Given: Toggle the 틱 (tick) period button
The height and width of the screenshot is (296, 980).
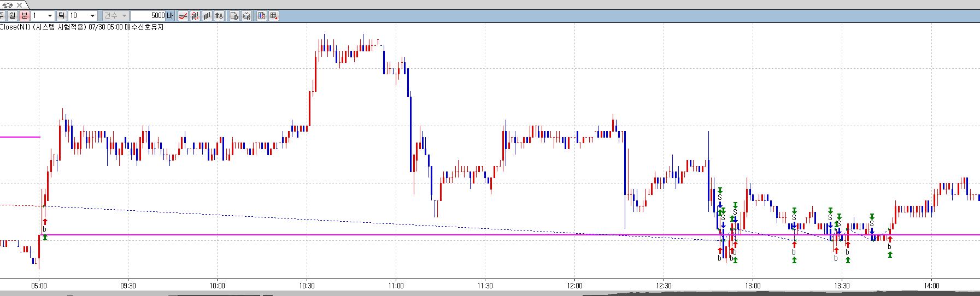Looking at the screenshot, I should point(61,16).
